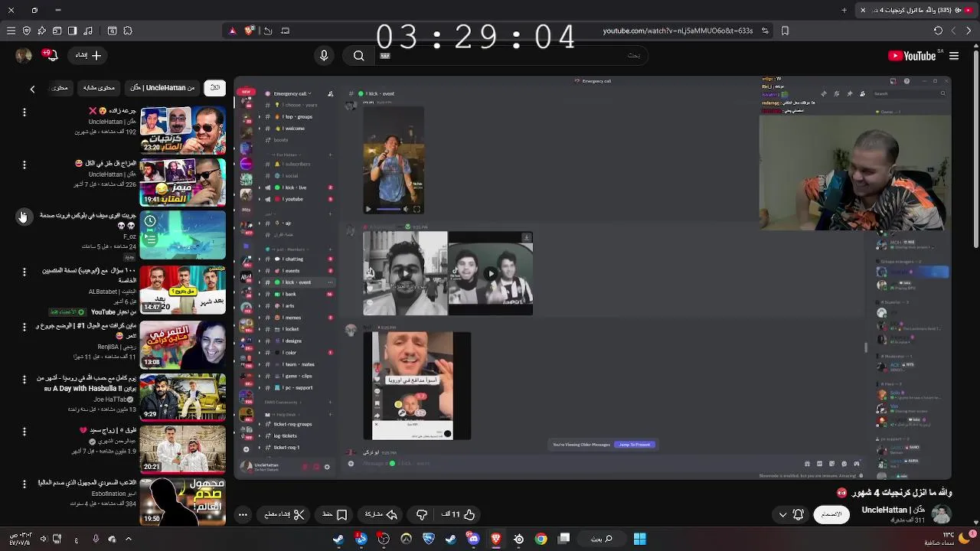980x551 pixels.
Task: Show more filter chips with the chevron arrow
Action: click(32, 89)
